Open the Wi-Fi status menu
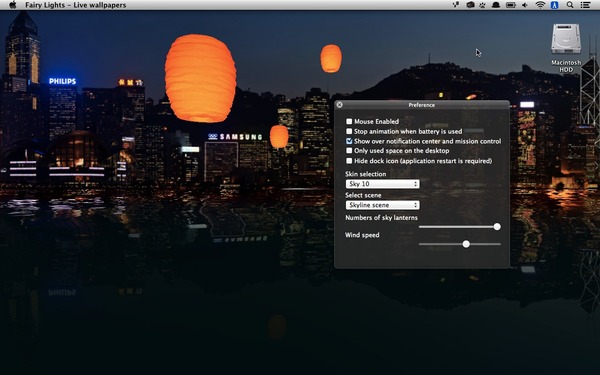The width and height of the screenshot is (600, 375). (540, 5)
